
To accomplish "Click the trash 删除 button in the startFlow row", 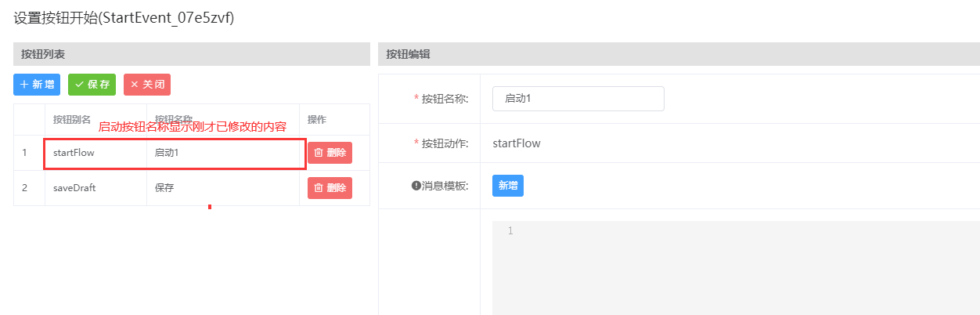I will click(330, 153).
